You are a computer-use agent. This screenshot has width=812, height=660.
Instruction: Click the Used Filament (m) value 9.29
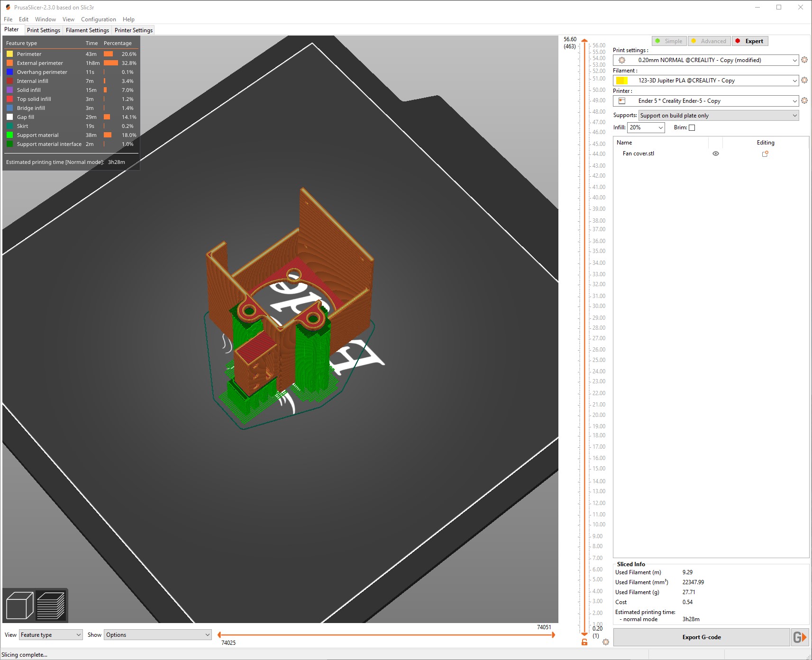click(687, 572)
